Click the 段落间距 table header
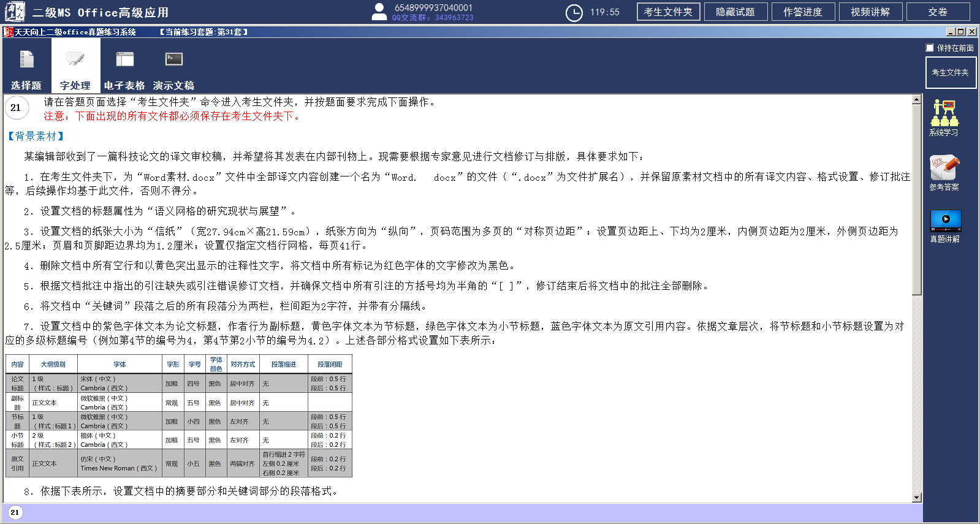Screen dimensions: 980x524 point(330,365)
